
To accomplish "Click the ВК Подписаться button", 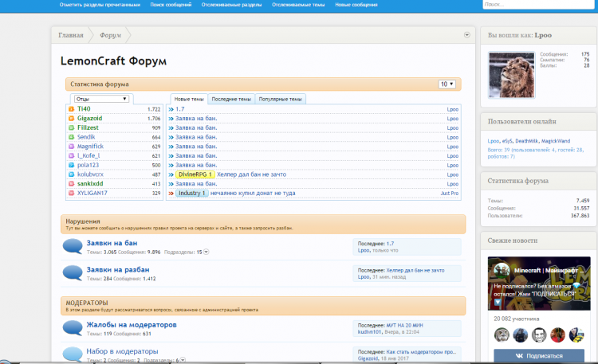I will coord(539,355).
